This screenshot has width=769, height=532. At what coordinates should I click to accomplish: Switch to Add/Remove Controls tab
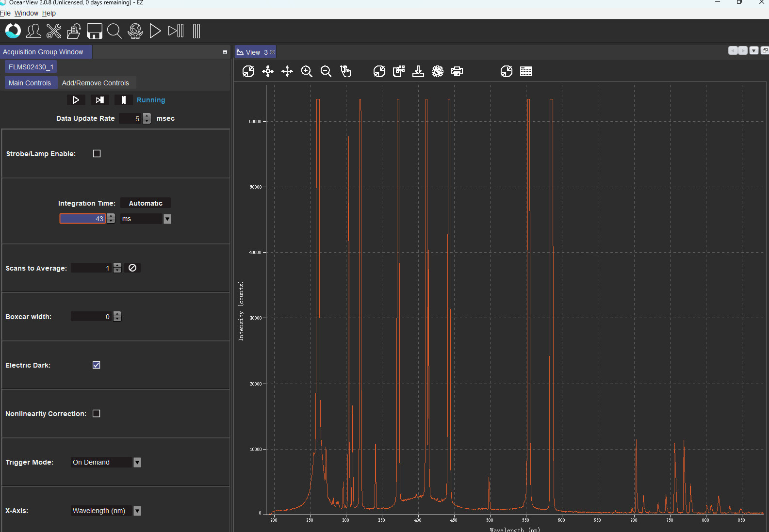click(x=96, y=83)
